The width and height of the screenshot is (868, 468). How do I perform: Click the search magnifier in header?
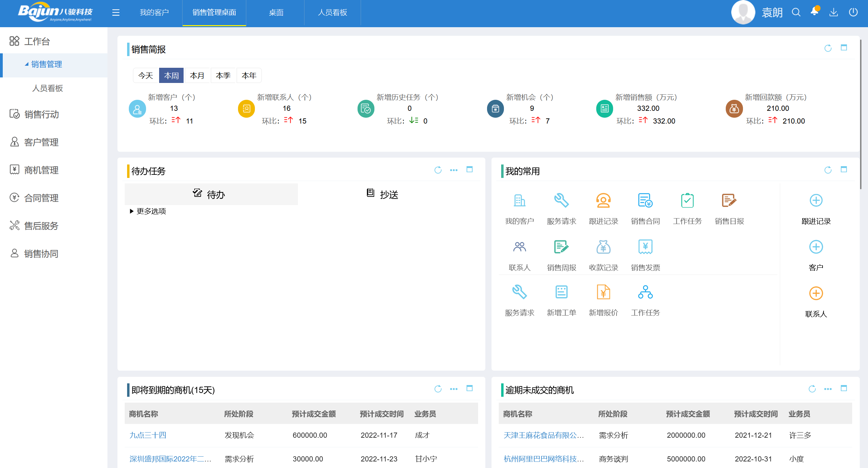pyautogui.click(x=796, y=12)
